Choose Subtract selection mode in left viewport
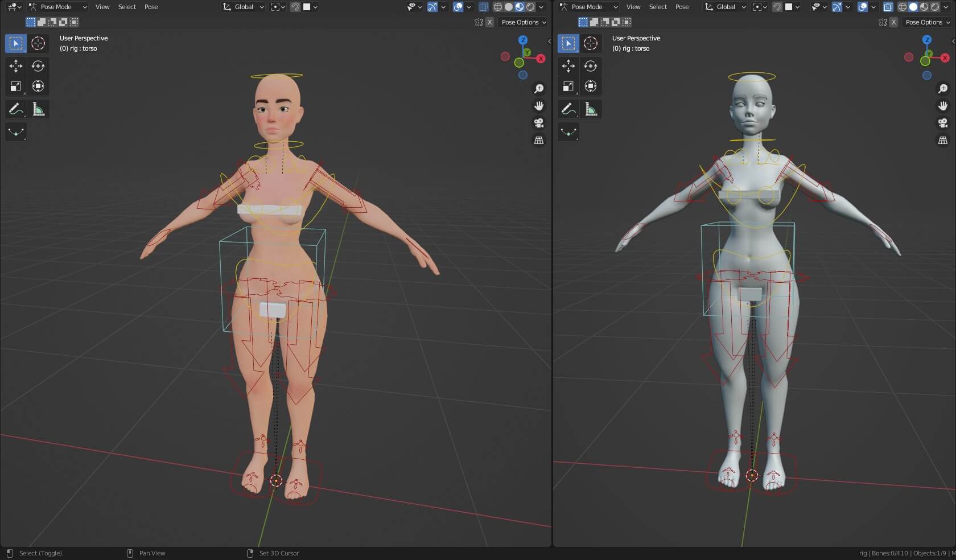The image size is (956, 560). pos(52,22)
